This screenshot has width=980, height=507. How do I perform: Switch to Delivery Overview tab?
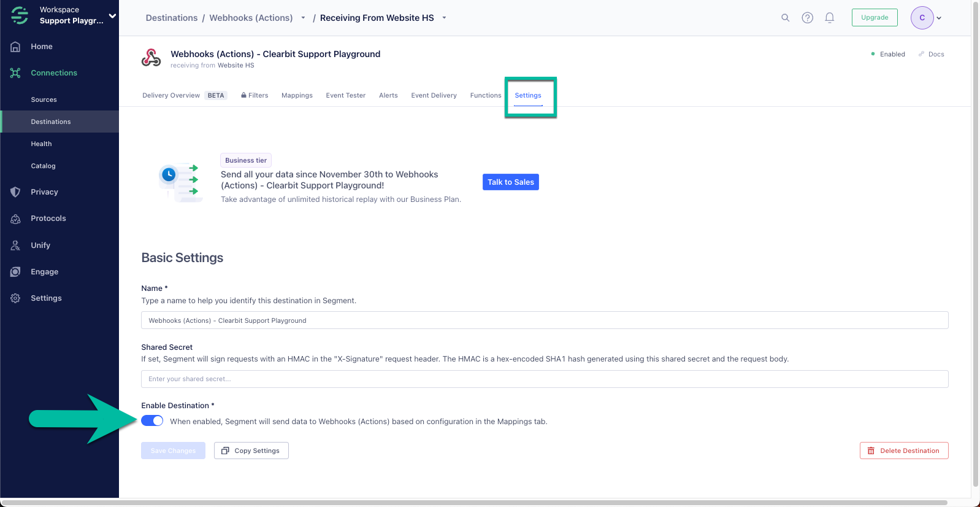click(185, 95)
